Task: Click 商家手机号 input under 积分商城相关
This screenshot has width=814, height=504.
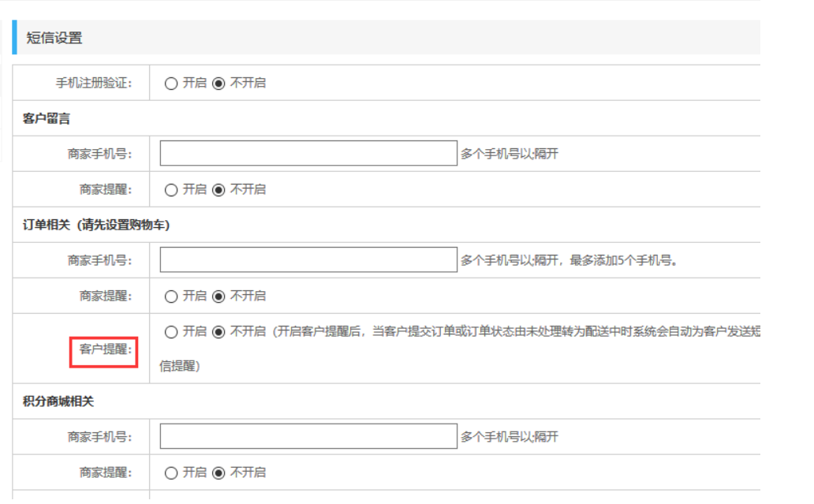Action: (x=308, y=436)
